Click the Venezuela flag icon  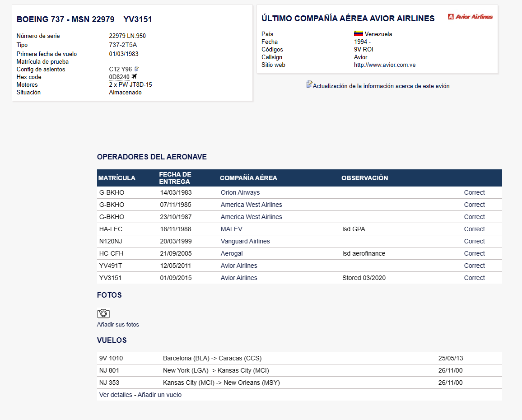[358, 33]
